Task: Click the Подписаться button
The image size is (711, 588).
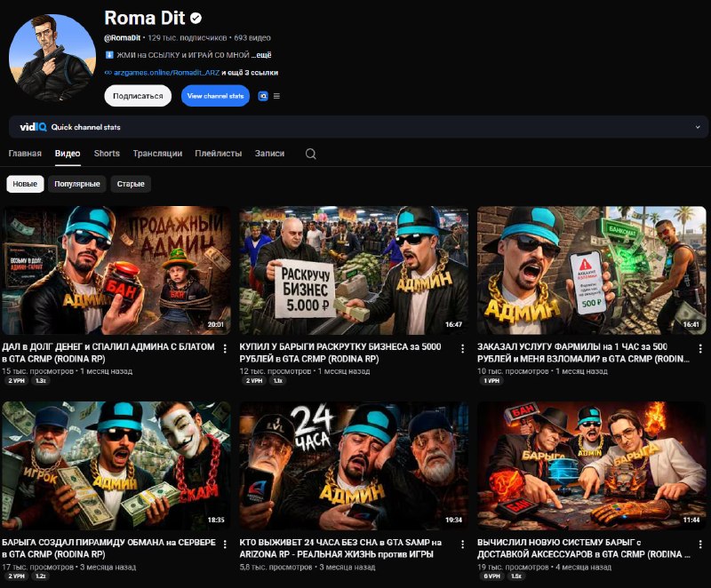Action: click(138, 96)
